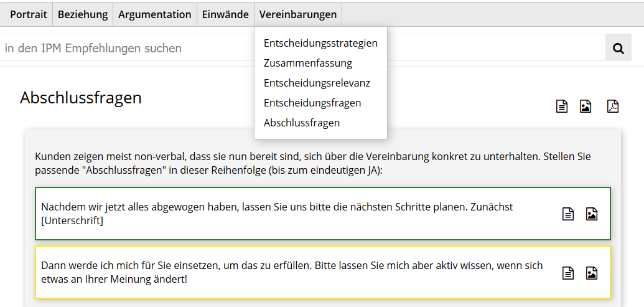Click the 'Abschlussfragen' page heading
644x307 pixels.
80,98
